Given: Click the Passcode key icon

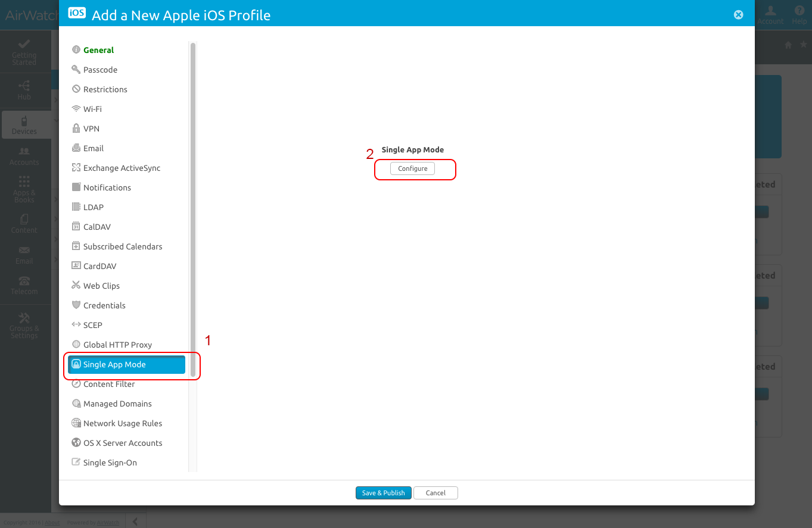Looking at the screenshot, I should tap(76, 70).
